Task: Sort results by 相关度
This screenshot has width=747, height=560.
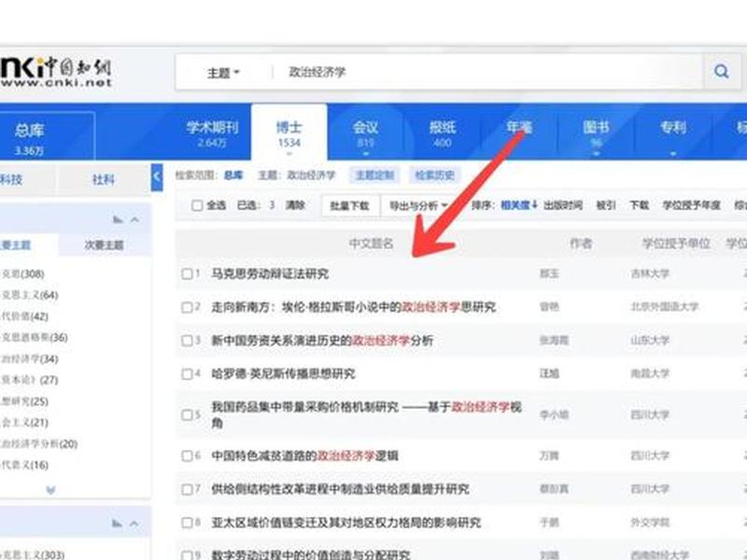Action: pos(519,205)
